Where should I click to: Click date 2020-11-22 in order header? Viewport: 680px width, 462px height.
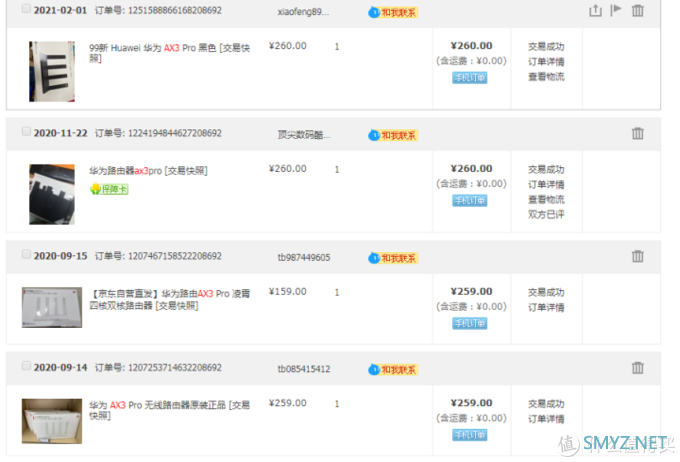coord(60,133)
